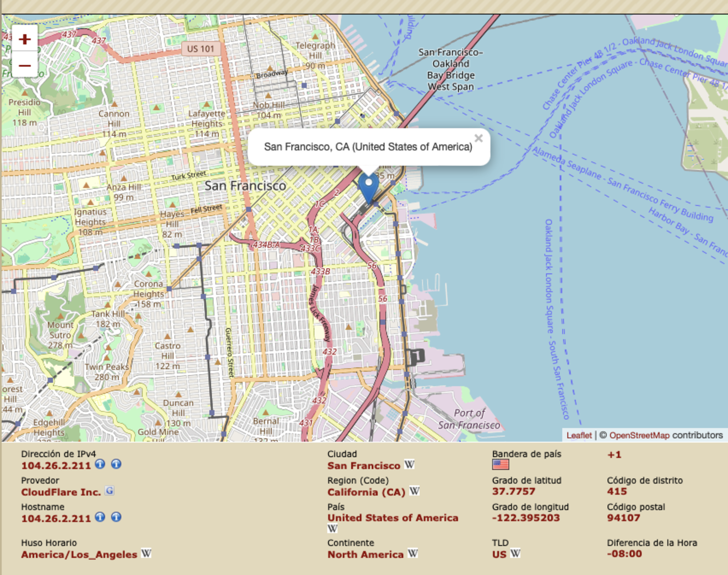
Task: Open Wikipedia icon beside TLD US
Action: coord(515,553)
